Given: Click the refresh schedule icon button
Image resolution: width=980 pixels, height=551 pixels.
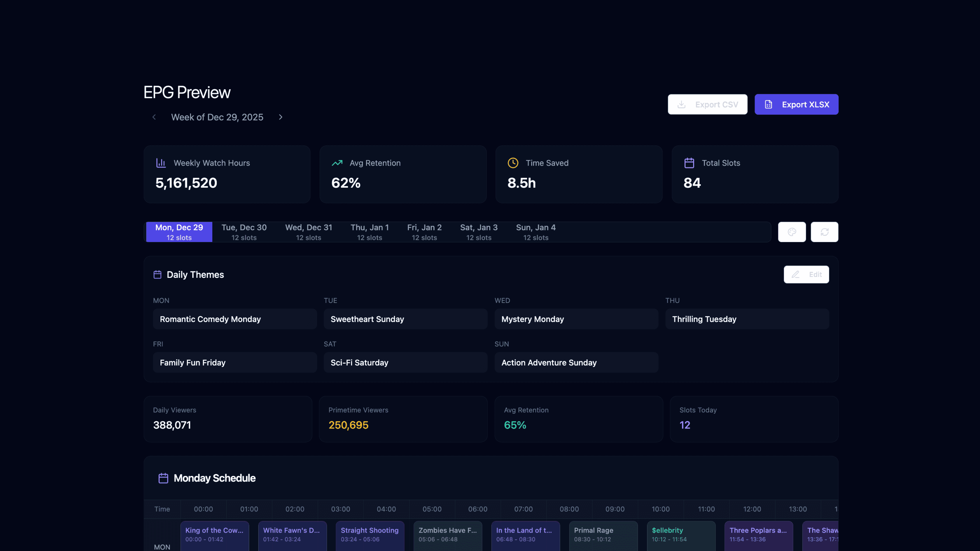Looking at the screenshot, I should point(824,232).
